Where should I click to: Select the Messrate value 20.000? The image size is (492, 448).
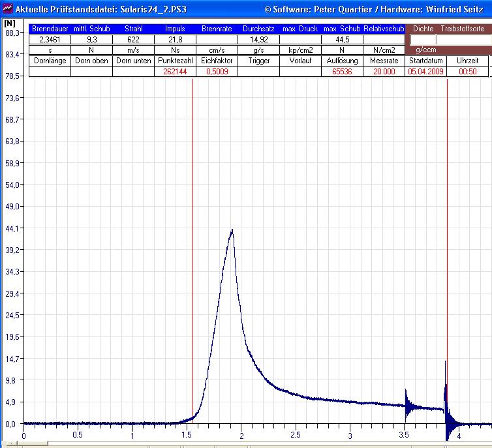pos(384,72)
